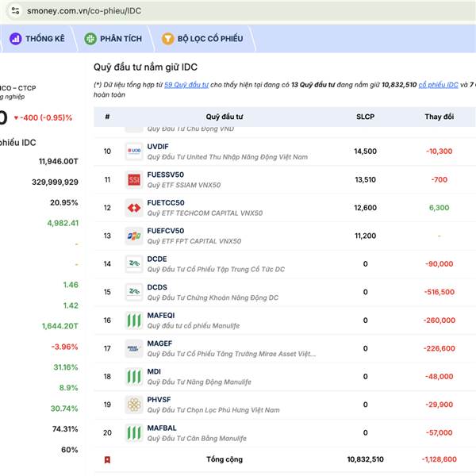This screenshot has height=476, width=476.
Task: Click the 329,999,929 value in left panel
Action: (x=55, y=182)
